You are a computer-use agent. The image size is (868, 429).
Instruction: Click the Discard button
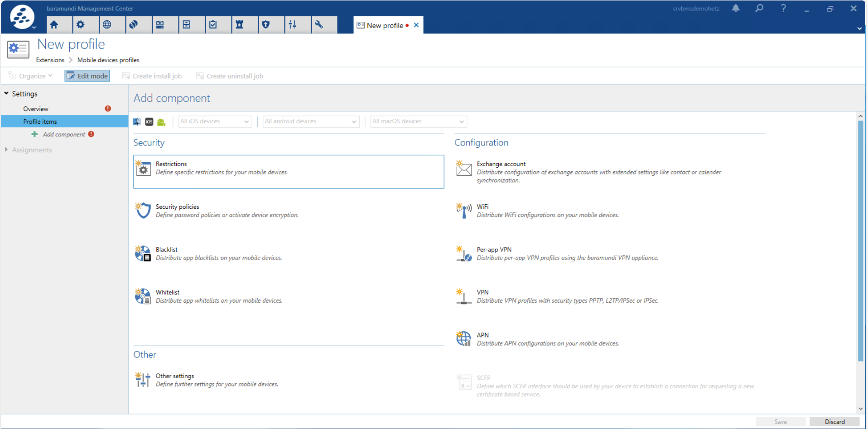coord(834,422)
